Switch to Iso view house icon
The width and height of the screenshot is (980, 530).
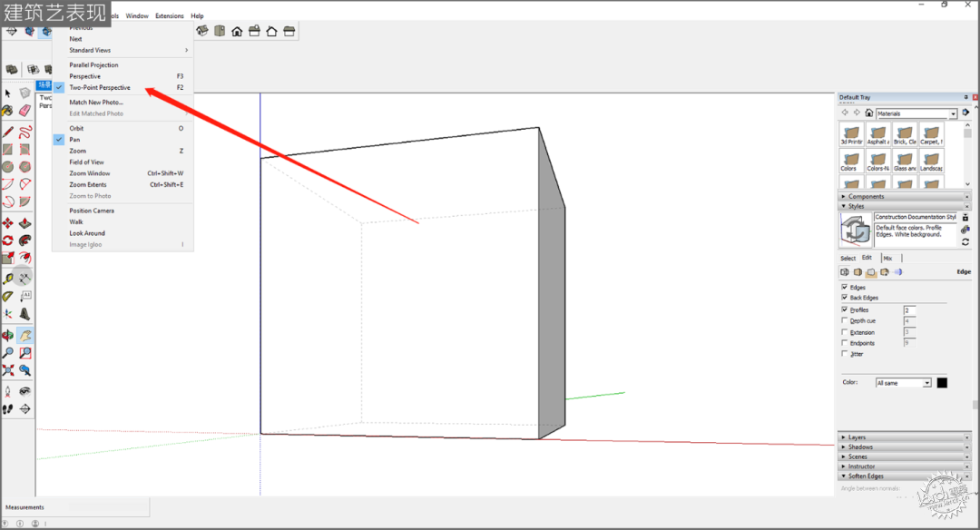tap(201, 31)
